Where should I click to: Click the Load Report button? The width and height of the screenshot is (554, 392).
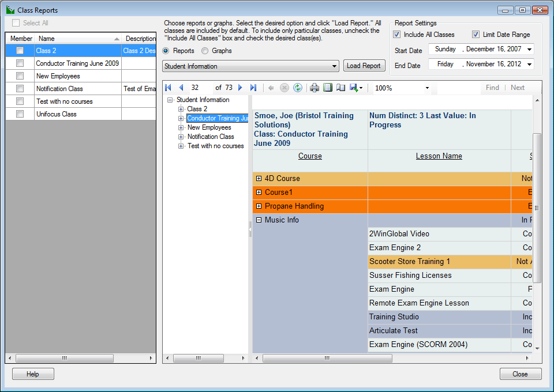[x=364, y=66]
